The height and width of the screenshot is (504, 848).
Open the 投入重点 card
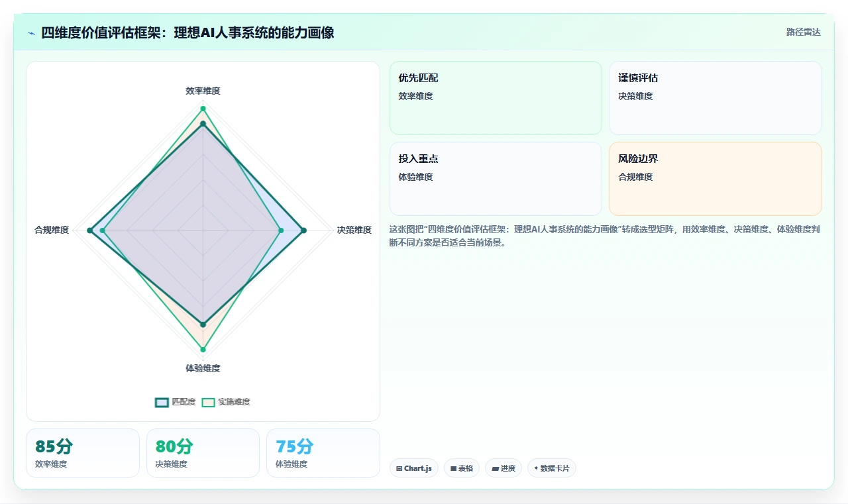click(x=496, y=179)
